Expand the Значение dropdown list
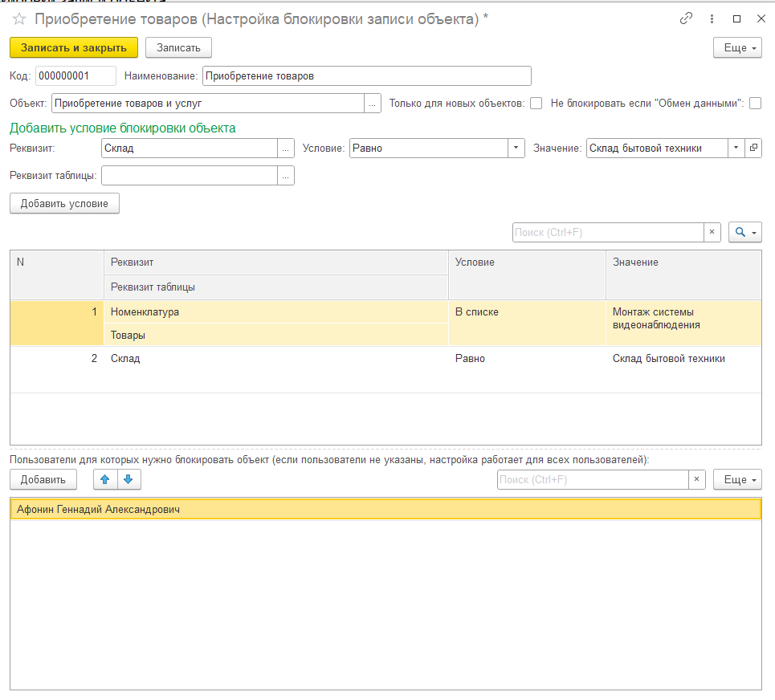The width and height of the screenshot is (775, 700). pyautogui.click(x=736, y=149)
